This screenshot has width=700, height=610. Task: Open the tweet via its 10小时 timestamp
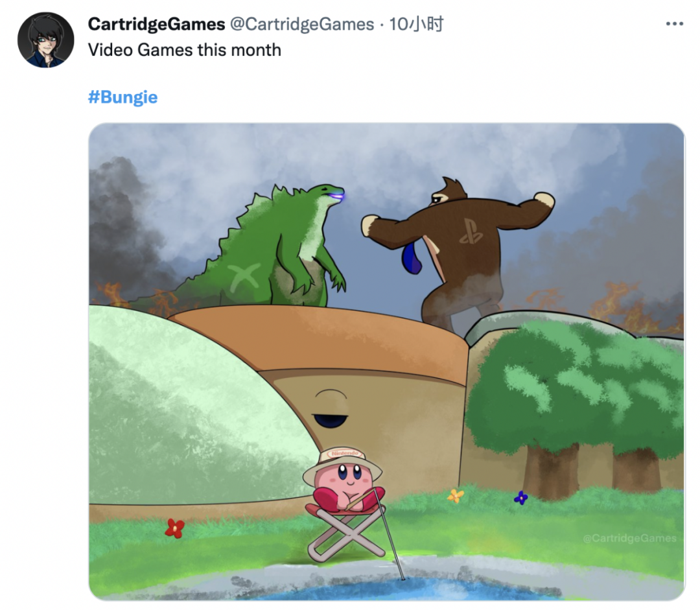click(416, 24)
